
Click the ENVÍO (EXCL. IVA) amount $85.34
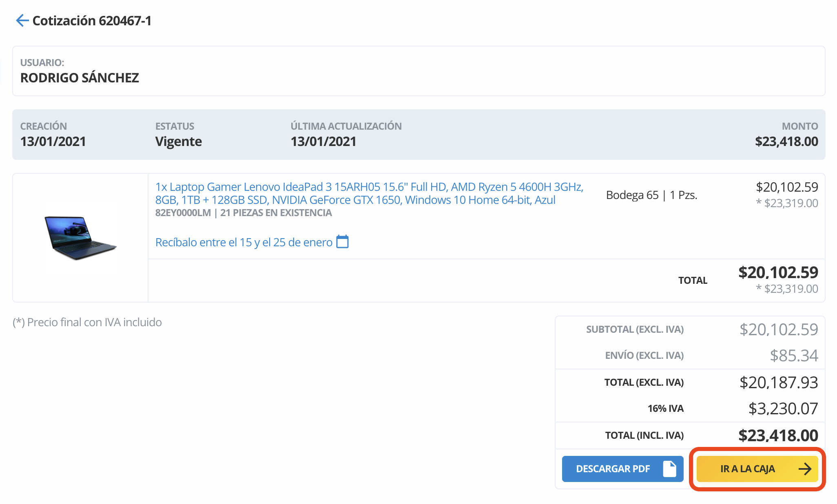tap(793, 356)
